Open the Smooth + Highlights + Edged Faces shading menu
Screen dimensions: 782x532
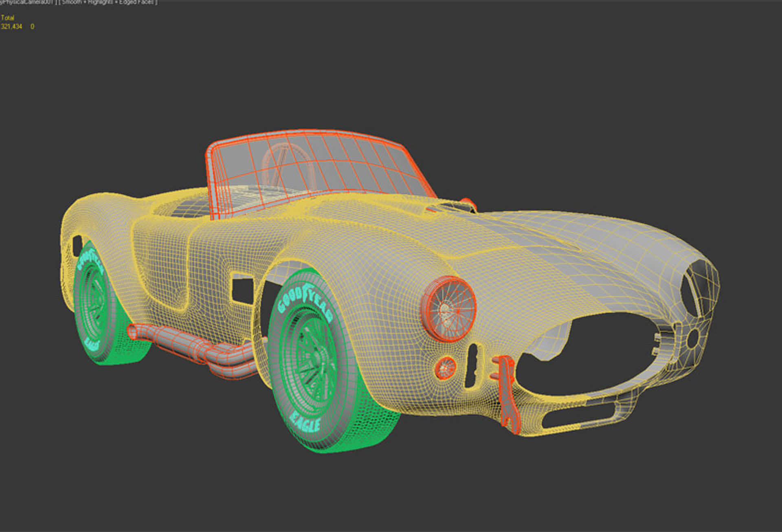108,2
